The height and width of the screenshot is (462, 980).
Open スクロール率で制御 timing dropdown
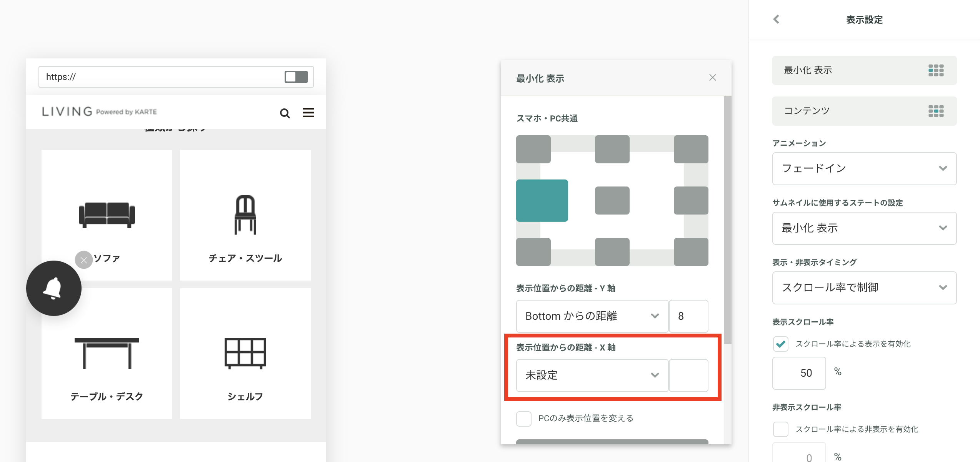(864, 288)
